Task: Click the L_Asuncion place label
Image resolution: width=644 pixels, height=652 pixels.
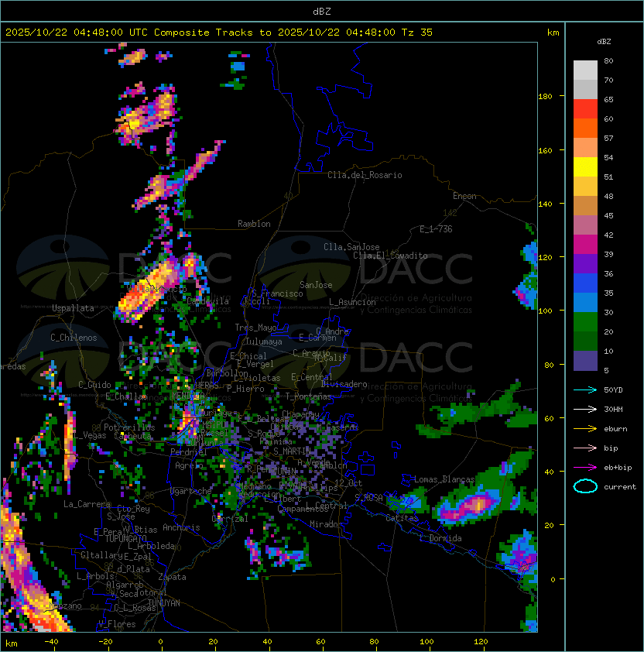Action: tap(352, 302)
